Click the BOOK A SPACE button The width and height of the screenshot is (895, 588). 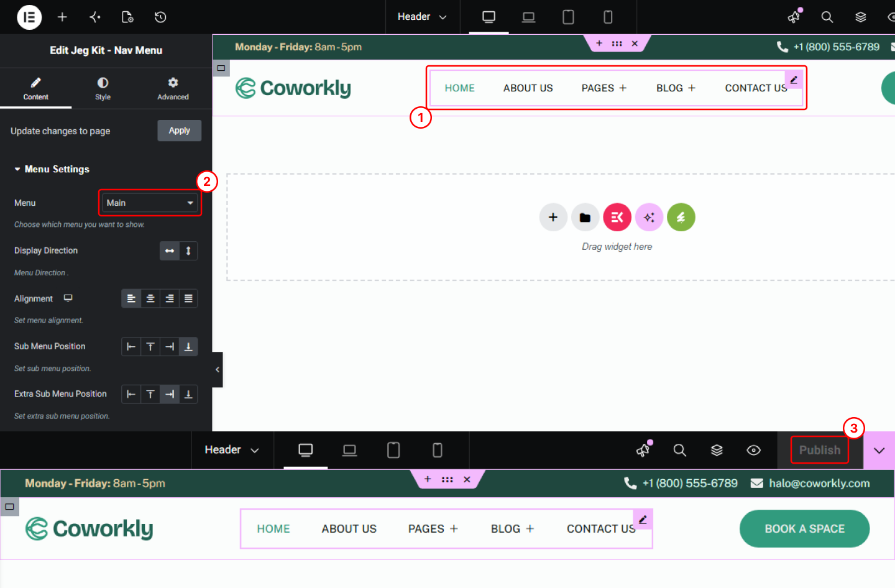tap(805, 529)
